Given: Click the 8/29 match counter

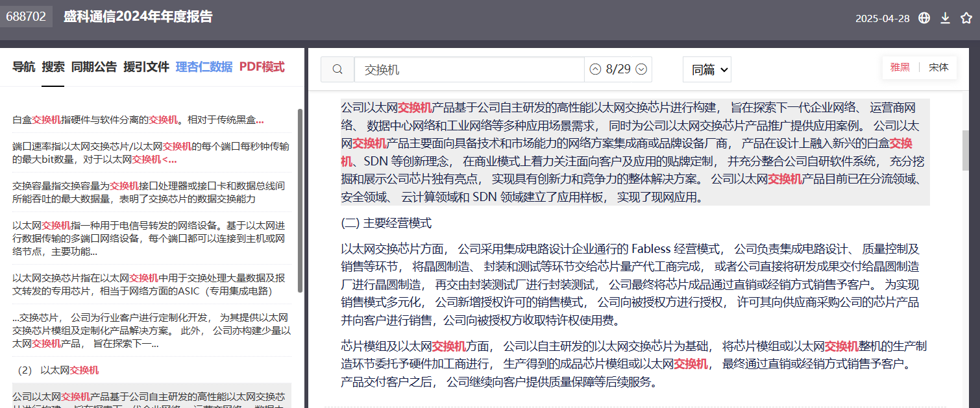Looking at the screenshot, I should [x=618, y=69].
